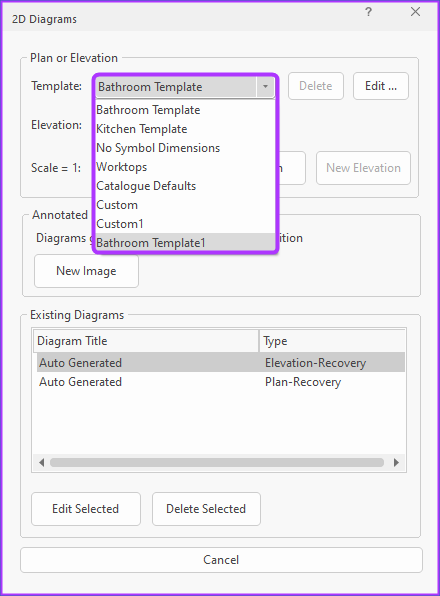Select the Elevation-Recovery Auto Generated row

tap(221, 363)
